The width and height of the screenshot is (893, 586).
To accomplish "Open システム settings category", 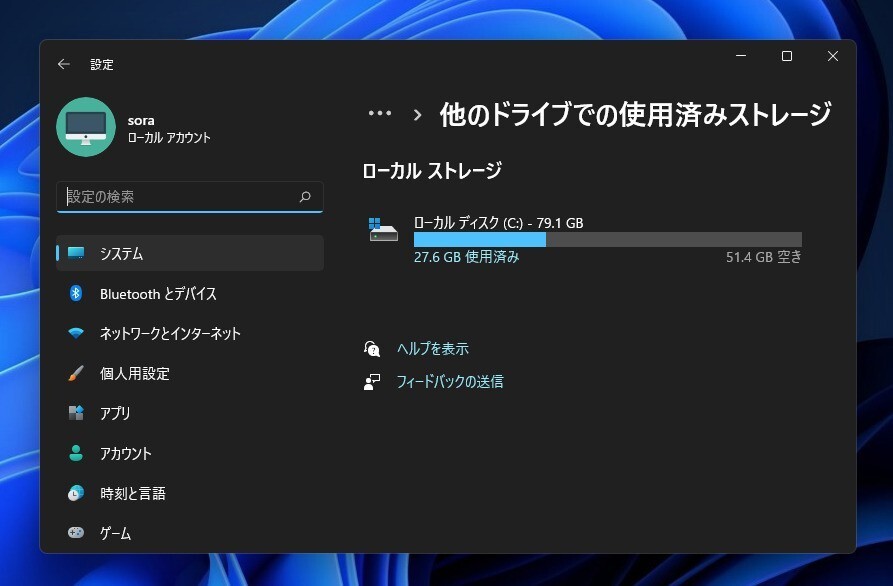I will 190,253.
